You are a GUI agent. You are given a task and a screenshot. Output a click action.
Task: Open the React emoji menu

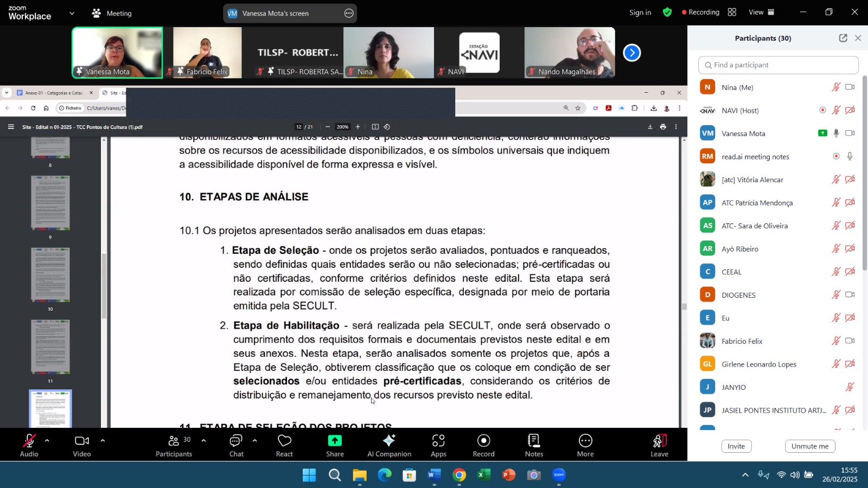coord(284,445)
